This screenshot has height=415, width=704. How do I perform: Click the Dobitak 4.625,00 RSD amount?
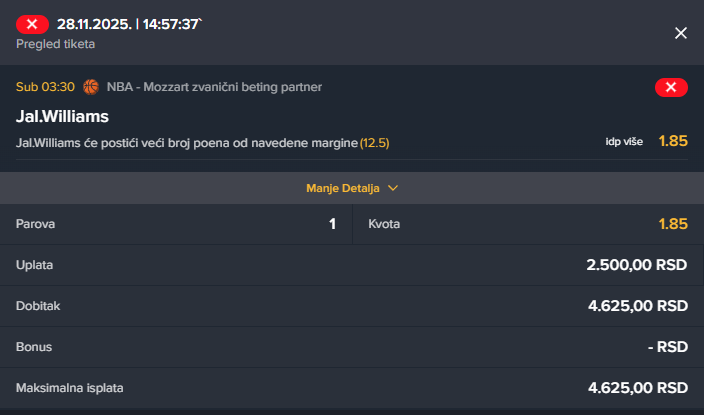[x=637, y=306]
